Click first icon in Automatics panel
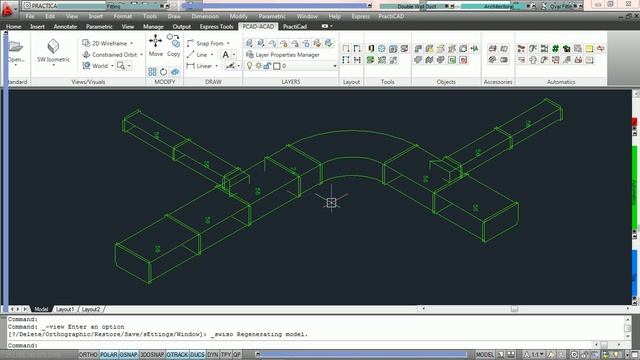 click(521, 49)
